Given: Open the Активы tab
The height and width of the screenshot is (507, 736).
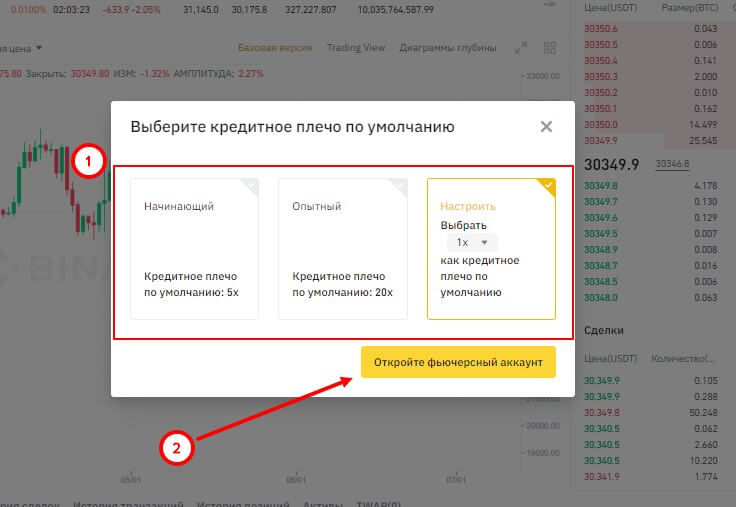Looking at the screenshot, I should pyautogui.click(x=321, y=503).
